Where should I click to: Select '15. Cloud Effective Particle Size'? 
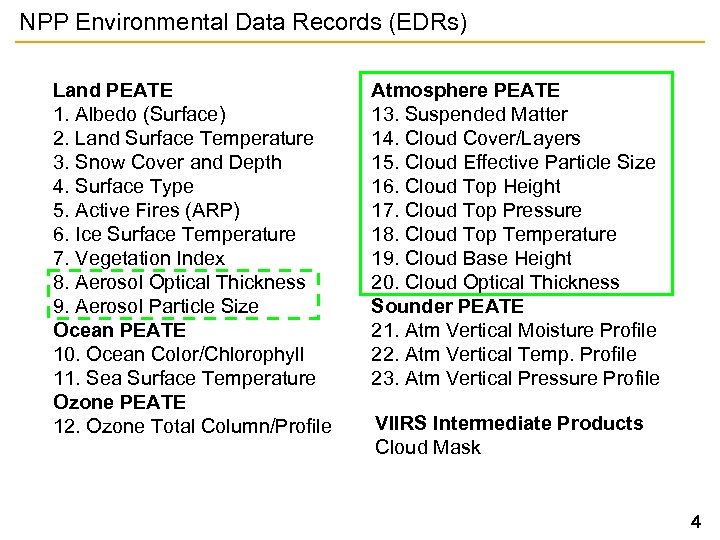[x=513, y=162]
